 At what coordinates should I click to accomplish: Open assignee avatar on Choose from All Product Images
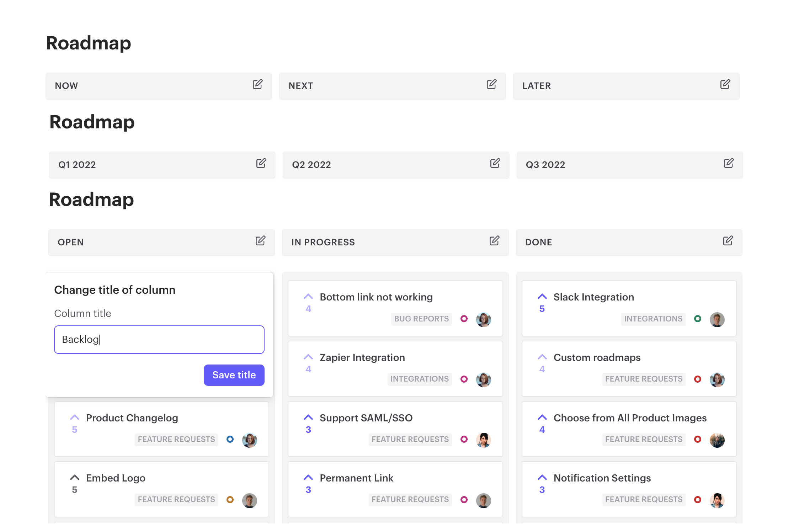coord(717,440)
